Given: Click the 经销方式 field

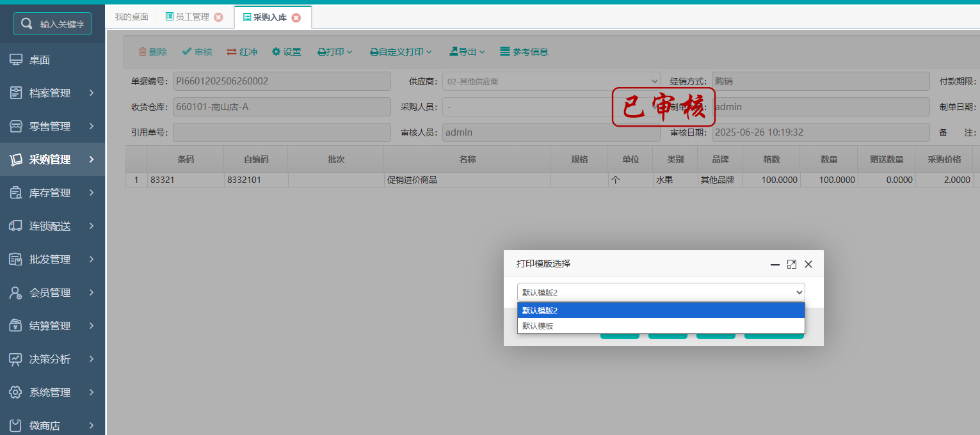Looking at the screenshot, I should 821,81.
